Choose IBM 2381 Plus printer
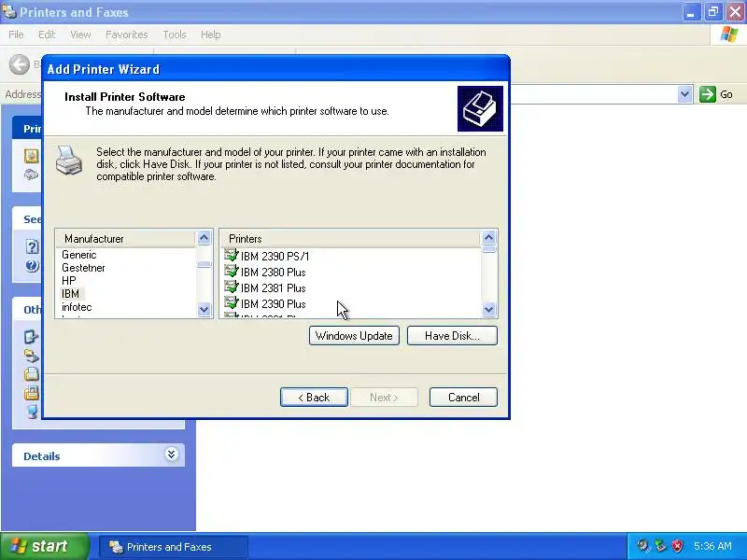The height and width of the screenshot is (560, 747). (273, 288)
